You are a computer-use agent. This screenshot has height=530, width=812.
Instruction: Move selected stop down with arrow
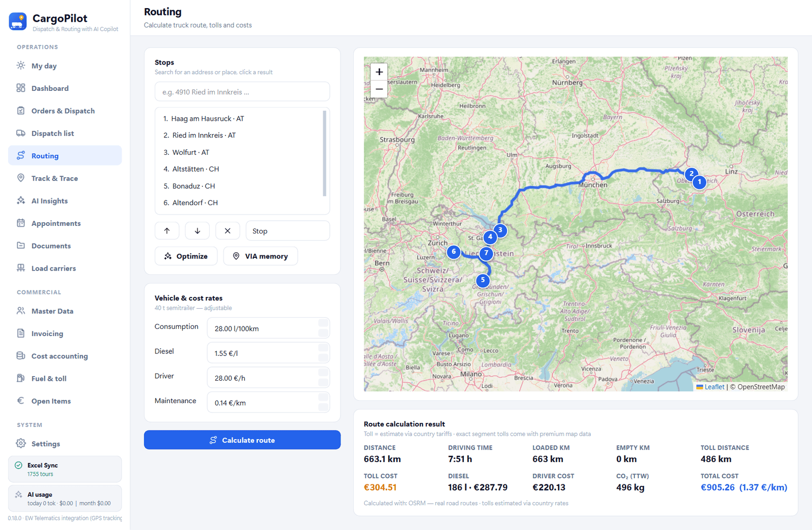[197, 230]
